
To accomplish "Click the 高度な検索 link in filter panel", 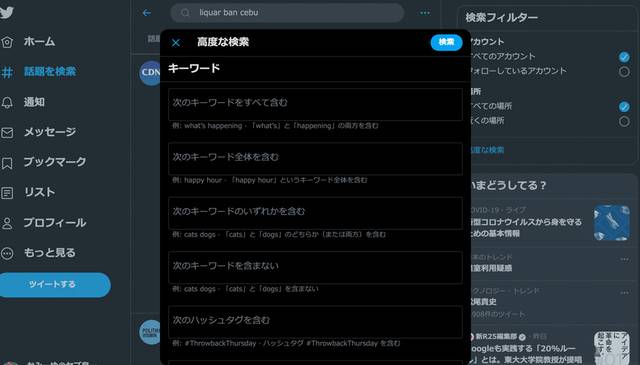I will [x=487, y=150].
